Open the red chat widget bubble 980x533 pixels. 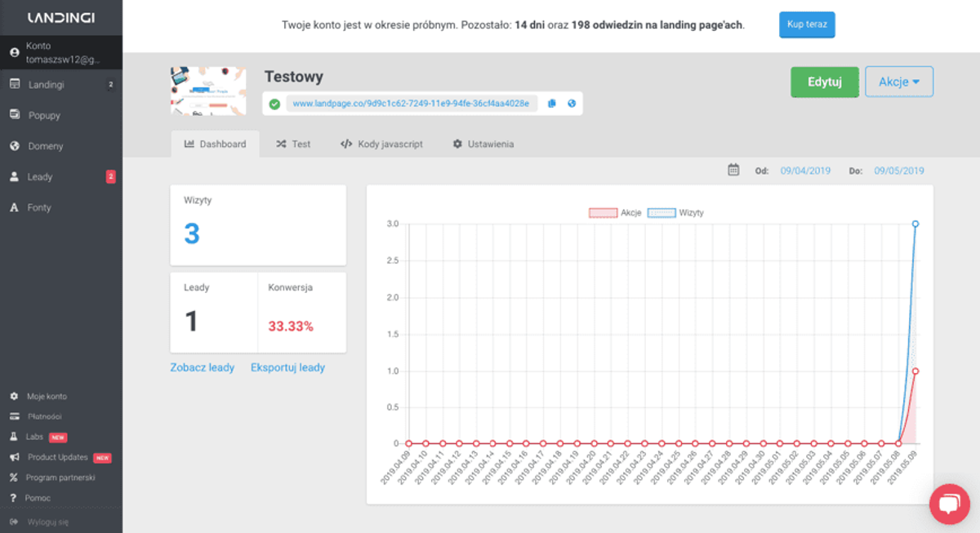pos(950,505)
